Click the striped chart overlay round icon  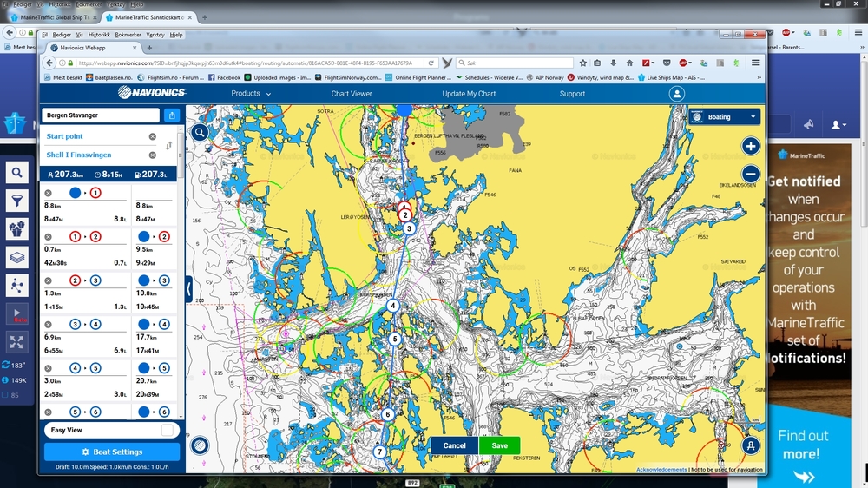point(200,445)
